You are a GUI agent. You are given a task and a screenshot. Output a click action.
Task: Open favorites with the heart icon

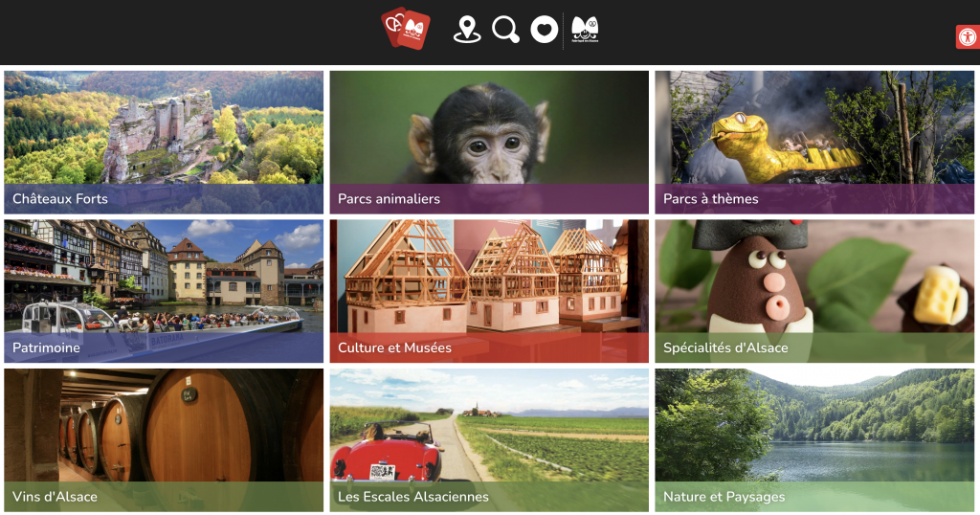coord(545,30)
